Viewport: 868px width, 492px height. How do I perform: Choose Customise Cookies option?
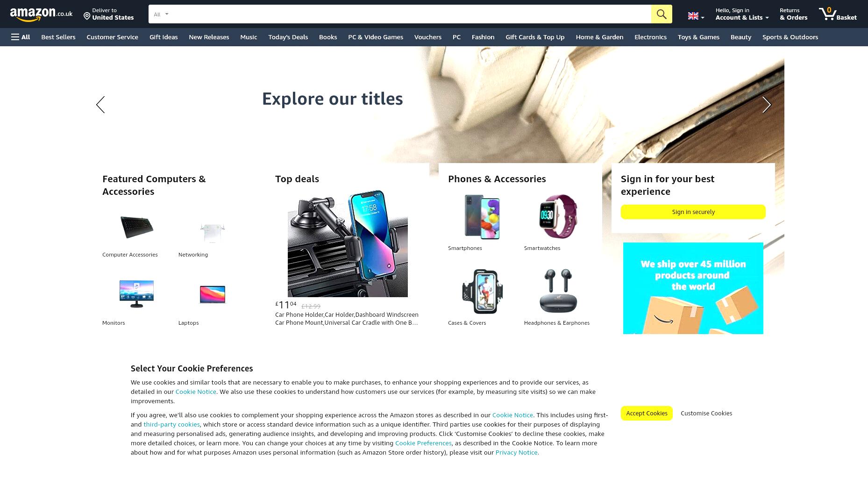point(706,413)
